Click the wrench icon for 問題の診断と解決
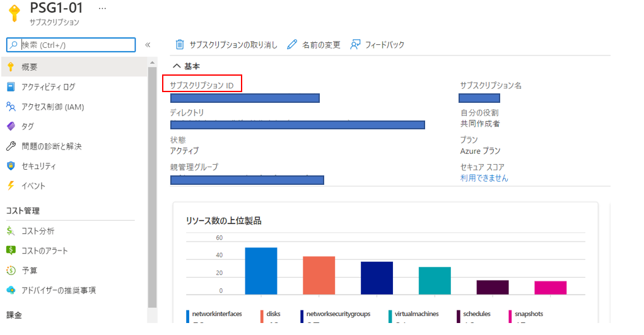Image resolution: width=644 pixels, height=335 pixels. pos(11,146)
